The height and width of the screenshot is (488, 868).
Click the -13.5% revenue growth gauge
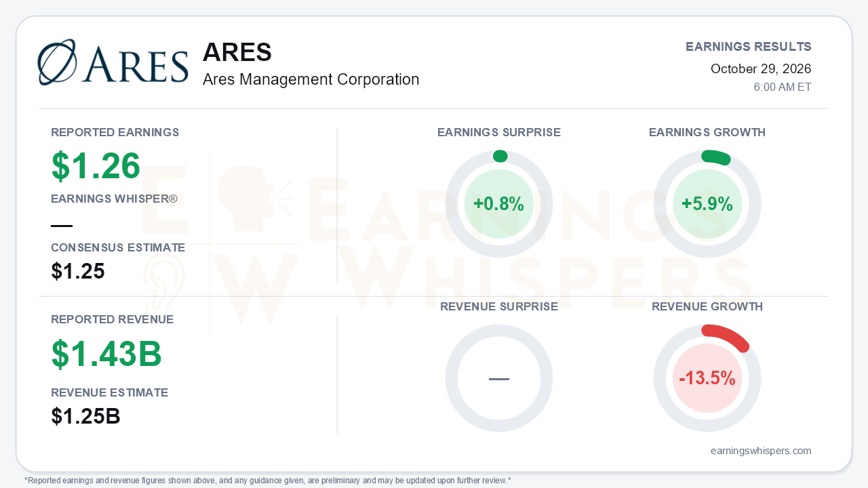pos(707,378)
